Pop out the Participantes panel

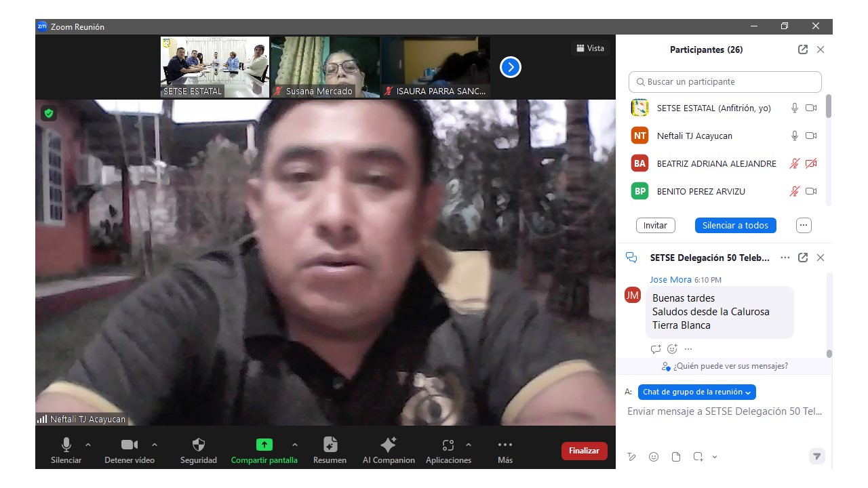pos(803,49)
